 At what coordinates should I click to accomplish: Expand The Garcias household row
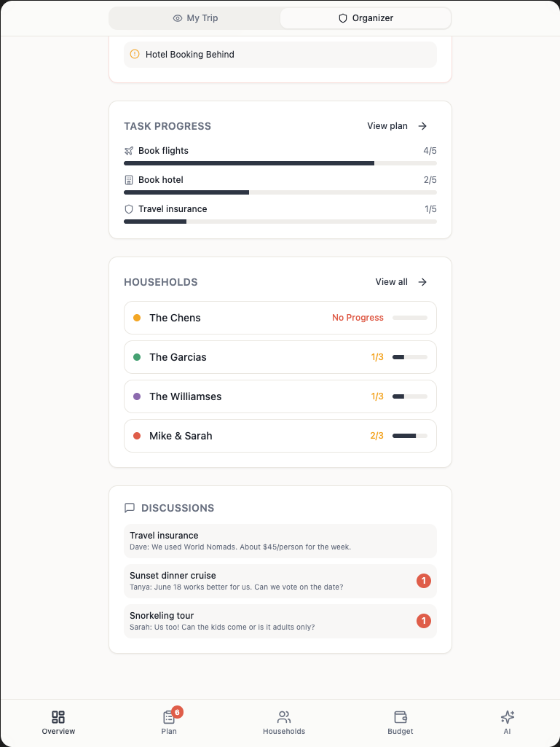coord(280,357)
